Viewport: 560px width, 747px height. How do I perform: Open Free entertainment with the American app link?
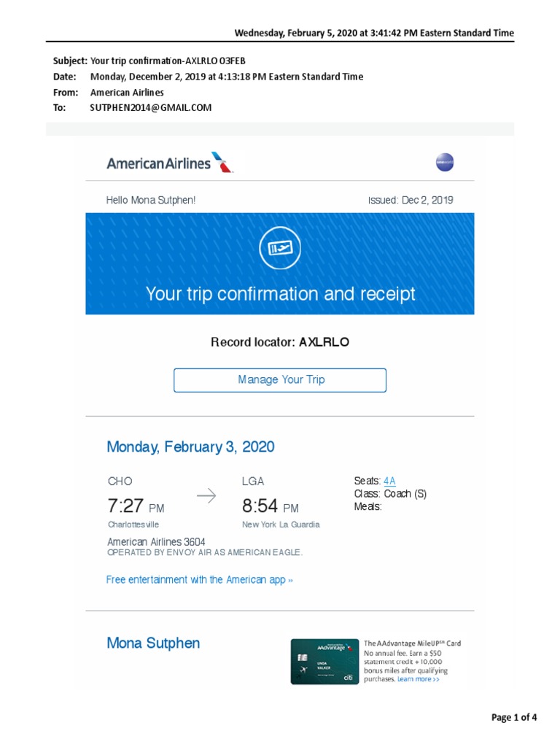click(200, 580)
